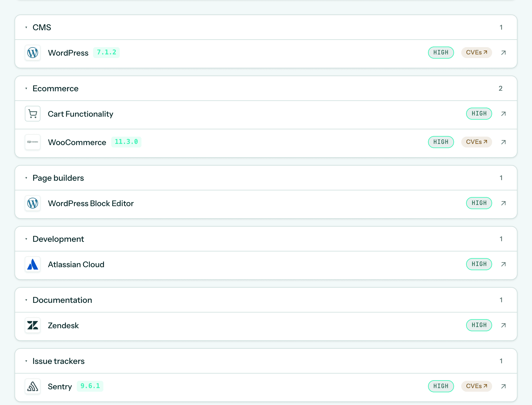Select the Atlassian Cloud label

76,264
